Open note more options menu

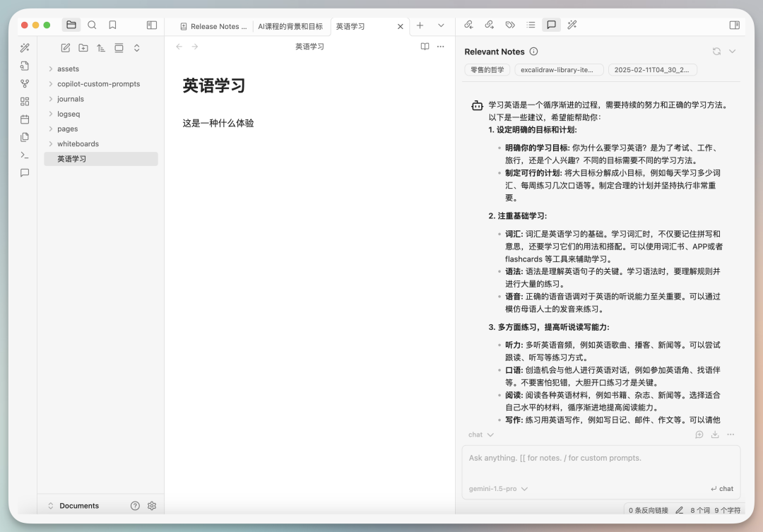pyautogui.click(x=440, y=47)
